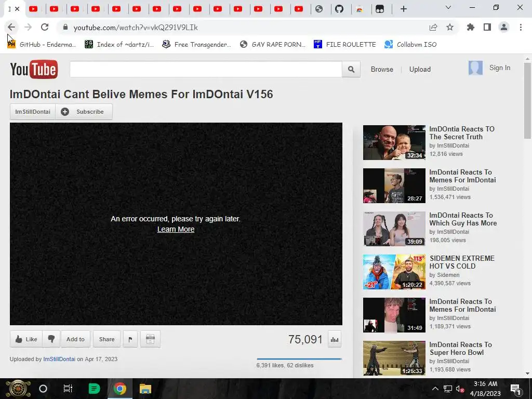Viewport: 532px width, 399px height.
Task: Reload the page with the refresh icon
Action: [x=45, y=27]
